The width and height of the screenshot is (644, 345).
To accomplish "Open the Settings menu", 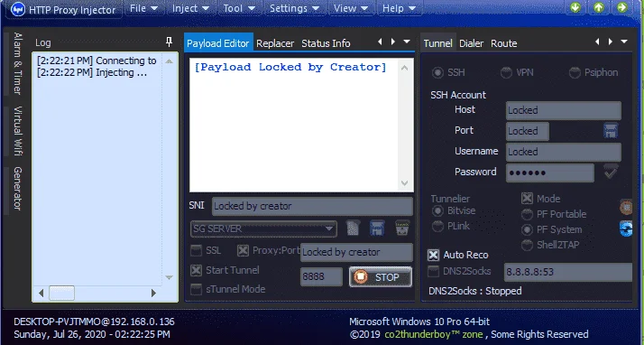I will point(294,8).
